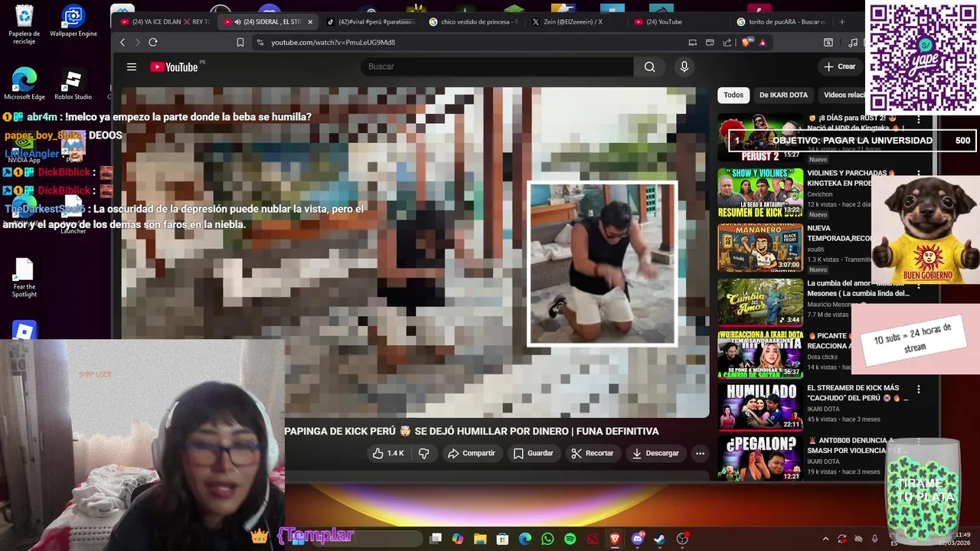
Task: Click the Descargar download button
Action: coord(655,453)
